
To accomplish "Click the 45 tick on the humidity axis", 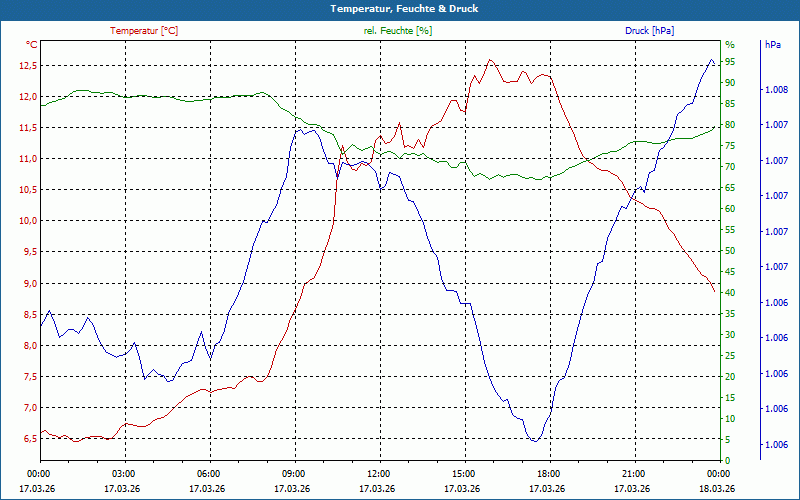I will 730,272.
